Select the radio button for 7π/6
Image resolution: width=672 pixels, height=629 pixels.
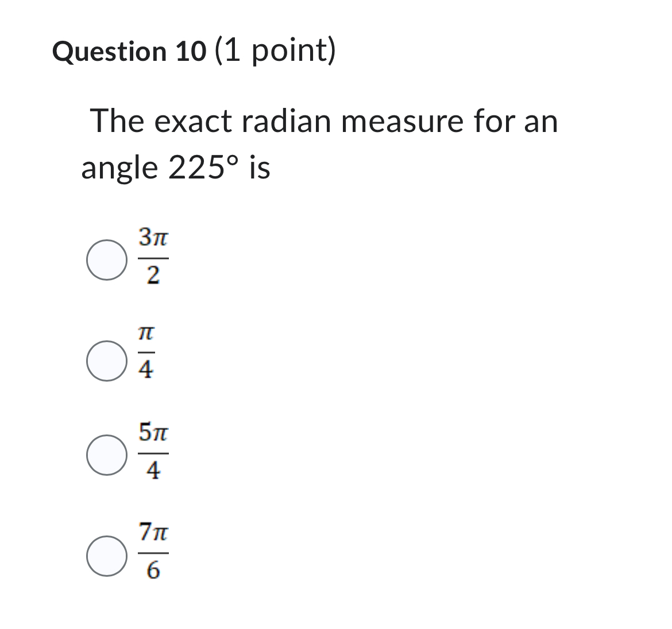click(x=106, y=554)
